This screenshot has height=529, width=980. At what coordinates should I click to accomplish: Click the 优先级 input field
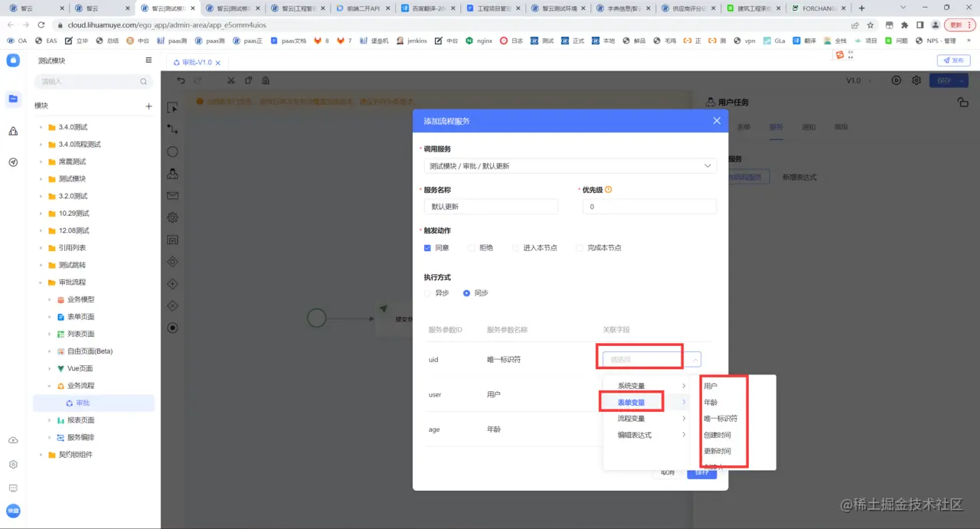649,207
